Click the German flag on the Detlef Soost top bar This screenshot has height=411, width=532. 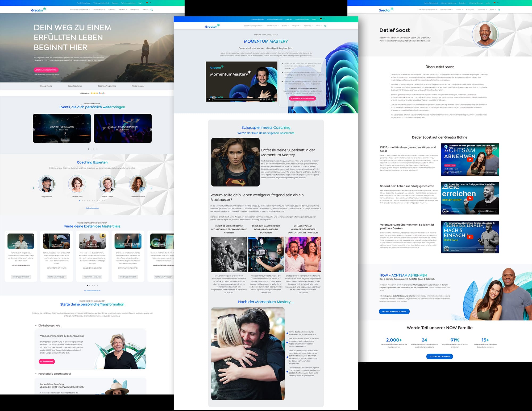pyautogui.click(x=494, y=3)
